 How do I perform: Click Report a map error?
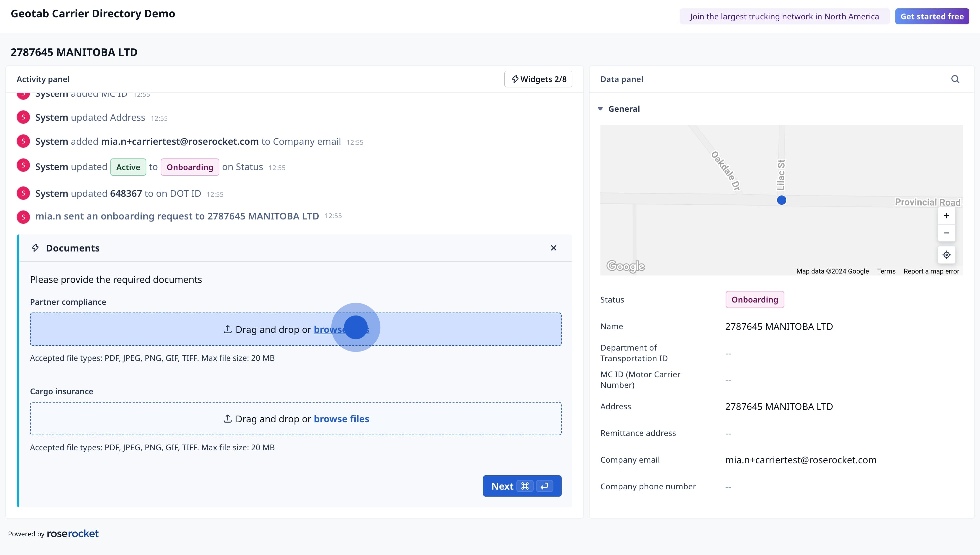pyautogui.click(x=931, y=271)
